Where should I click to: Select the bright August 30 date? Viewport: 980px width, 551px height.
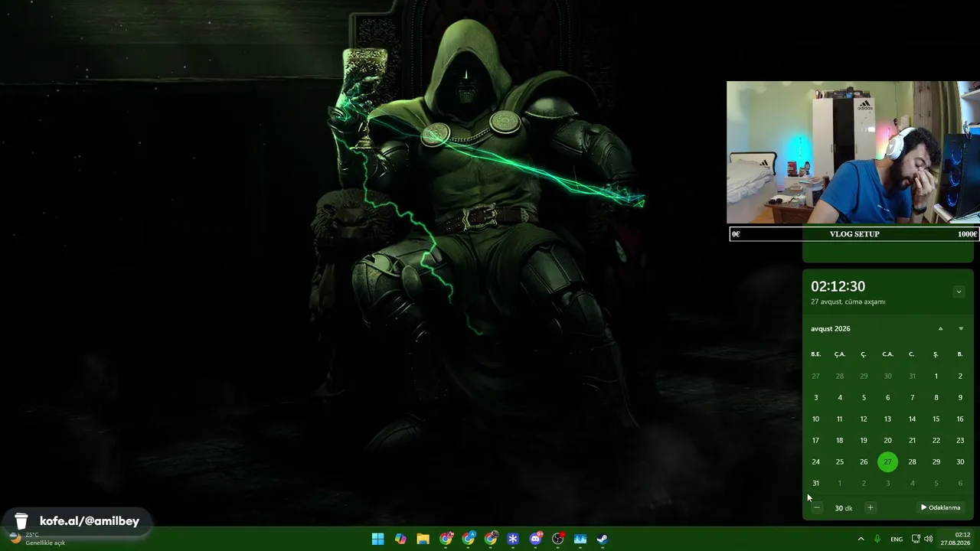[960, 461]
